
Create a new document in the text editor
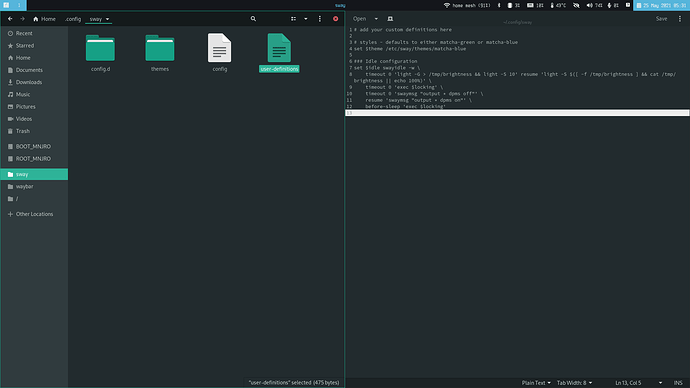click(x=390, y=19)
